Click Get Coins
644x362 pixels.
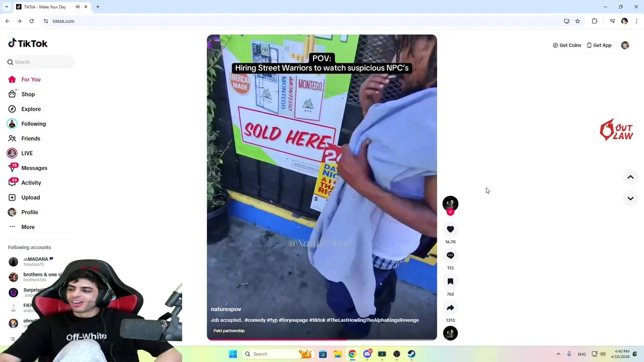(x=567, y=45)
